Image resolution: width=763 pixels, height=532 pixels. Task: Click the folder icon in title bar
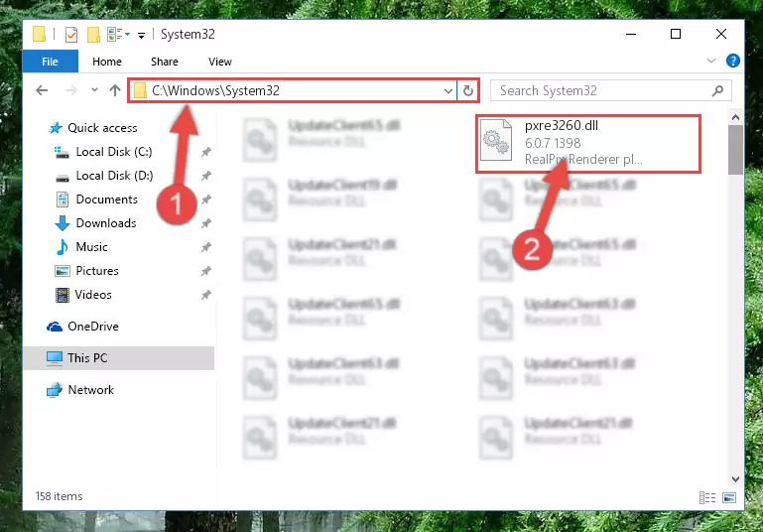click(39, 34)
